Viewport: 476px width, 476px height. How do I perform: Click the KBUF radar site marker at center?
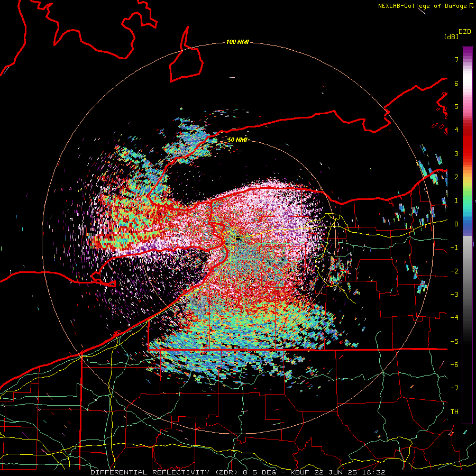coord(237,239)
